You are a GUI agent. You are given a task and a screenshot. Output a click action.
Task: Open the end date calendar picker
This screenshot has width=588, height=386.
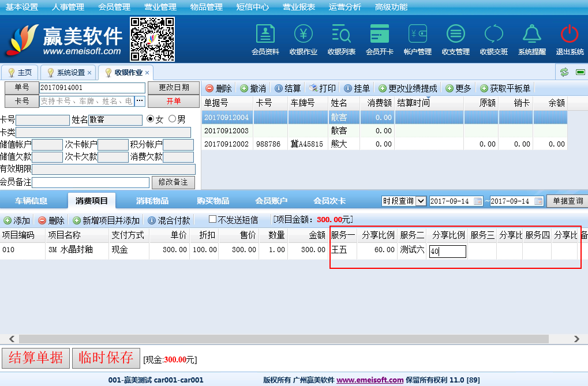click(538, 201)
